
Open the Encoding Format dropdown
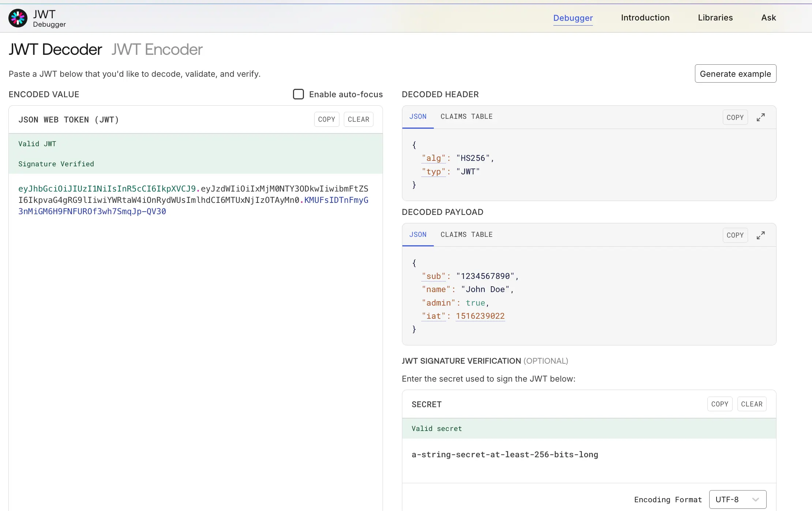pos(737,499)
